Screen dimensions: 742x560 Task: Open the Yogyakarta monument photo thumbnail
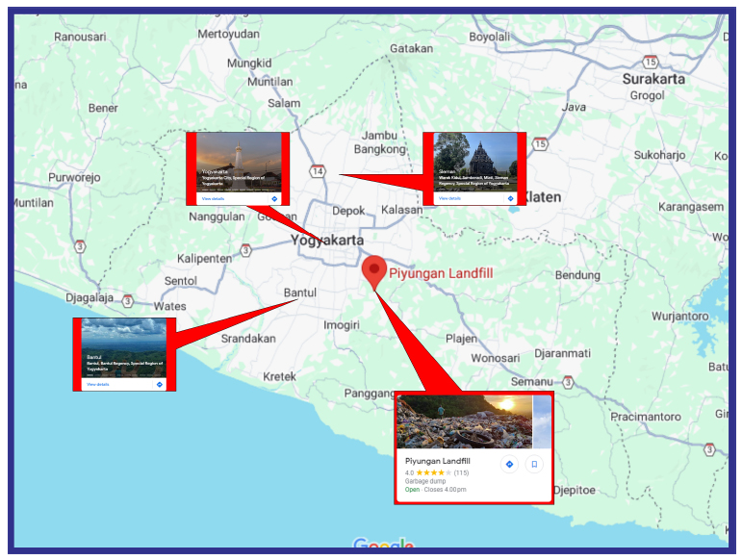click(239, 163)
